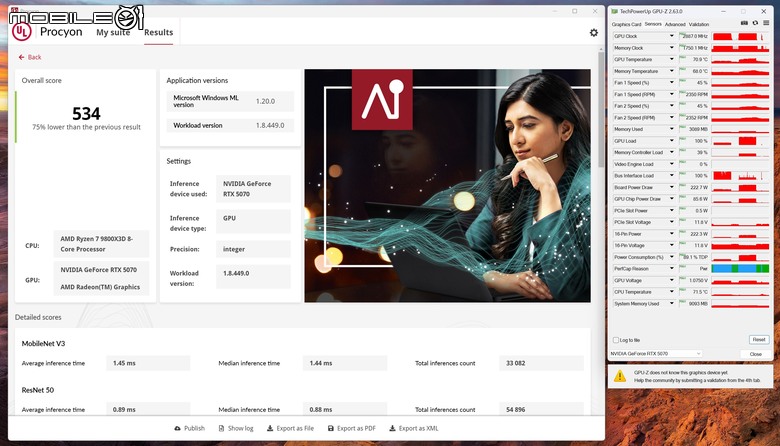Open Board Power Draw dropdown

point(672,187)
